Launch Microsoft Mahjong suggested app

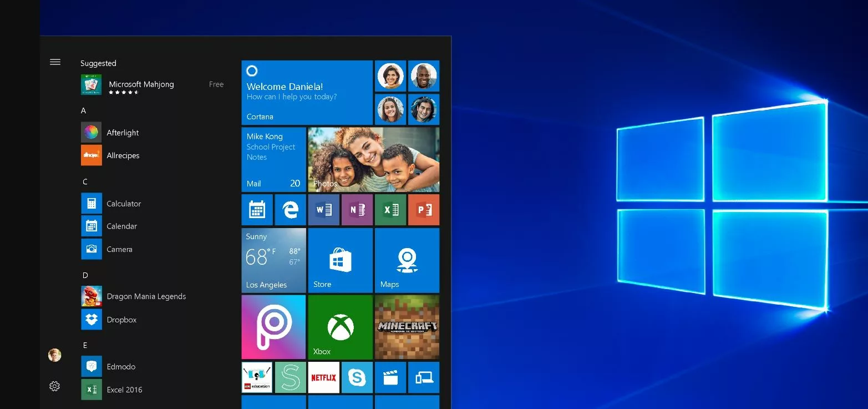(x=153, y=85)
